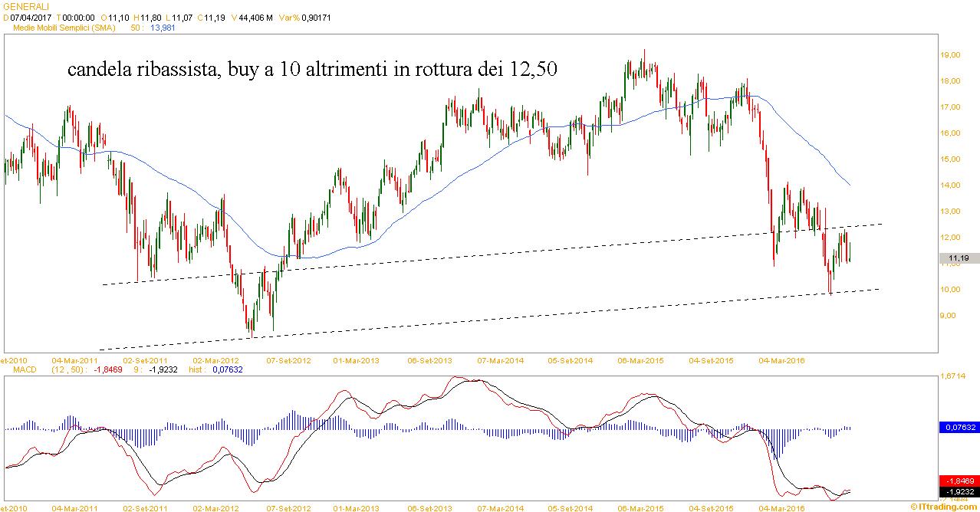This screenshot has width=980, height=512.
Task: Select the 04-Mar-2016 date axis marker
Action: coord(779,359)
